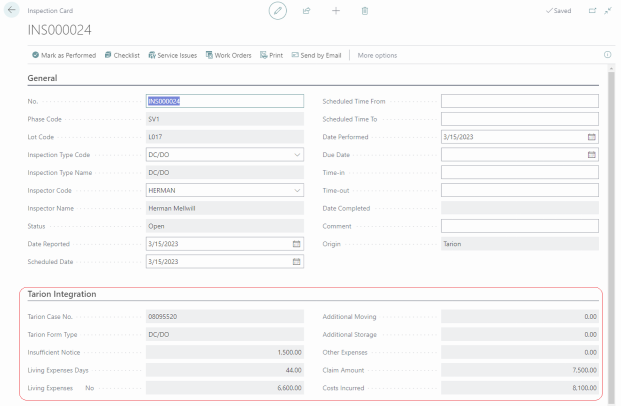
Task: Open Service Issues action
Action: pyautogui.click(x=173, y=55)
